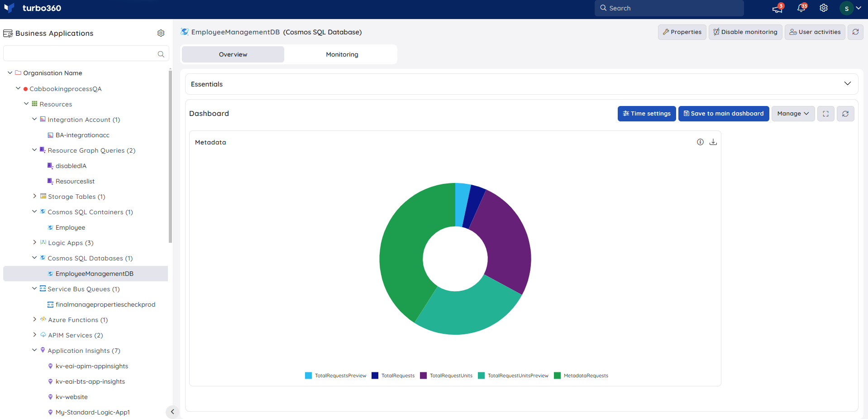This screenshot has height=419, width=868.
Task: Click the Resource Graph Queries icon
Action: coord(43,150)
